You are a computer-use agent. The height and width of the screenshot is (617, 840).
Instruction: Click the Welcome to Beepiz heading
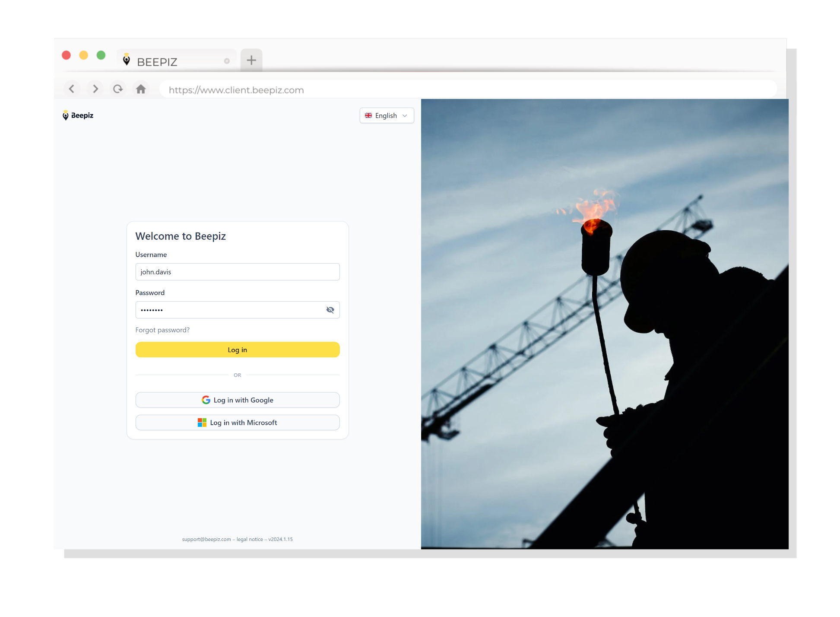tap(181, 236)
